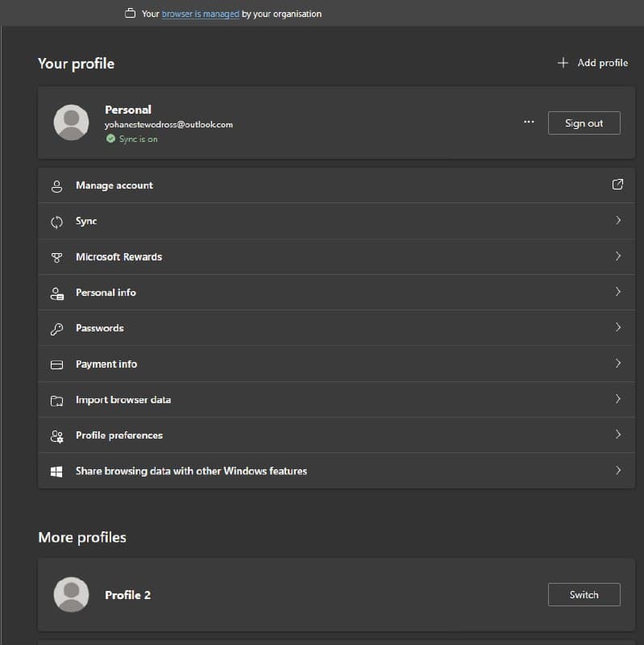Open Manage account settings

point(336,185)
